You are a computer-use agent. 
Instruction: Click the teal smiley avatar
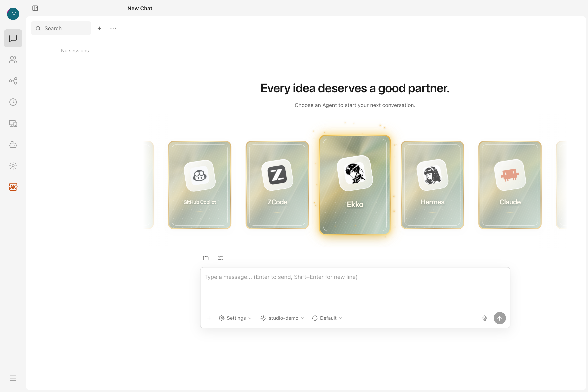pyautogui.click(x=13, y=14)
